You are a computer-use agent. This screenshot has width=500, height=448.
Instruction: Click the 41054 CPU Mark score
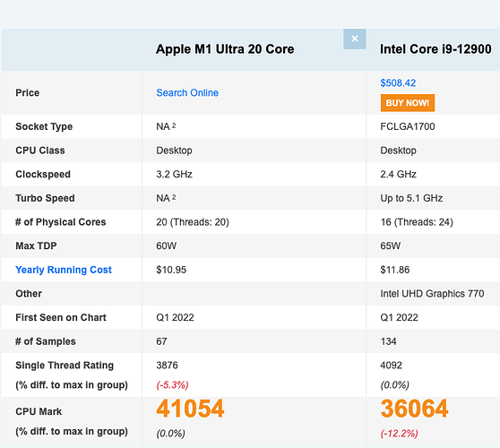tap(190, 409)
